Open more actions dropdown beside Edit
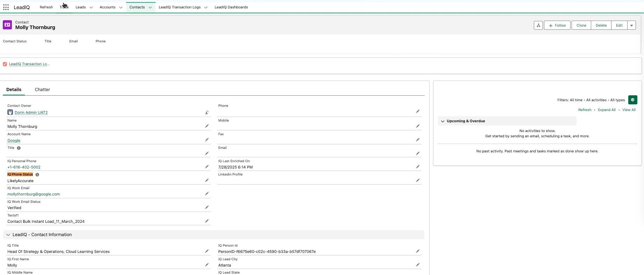The image size is (644, 275). pyautogui.click(x=631, y=25)
